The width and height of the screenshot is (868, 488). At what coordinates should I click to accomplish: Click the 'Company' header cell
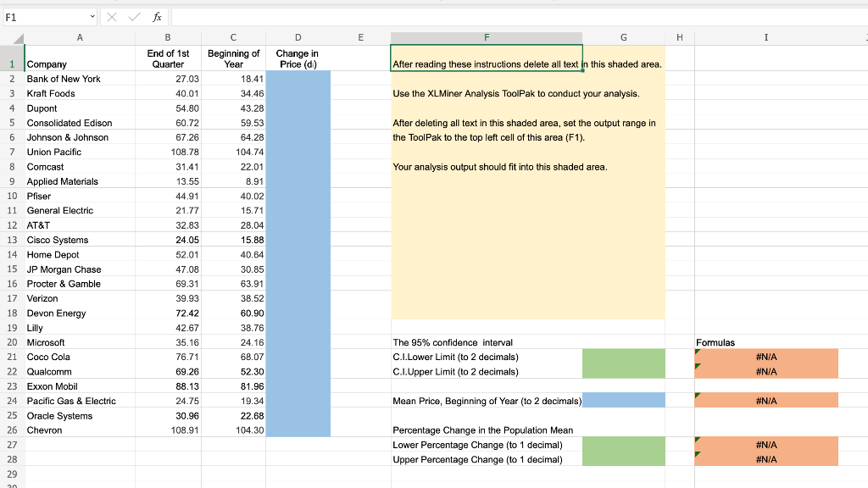click(x=80, y=58)
